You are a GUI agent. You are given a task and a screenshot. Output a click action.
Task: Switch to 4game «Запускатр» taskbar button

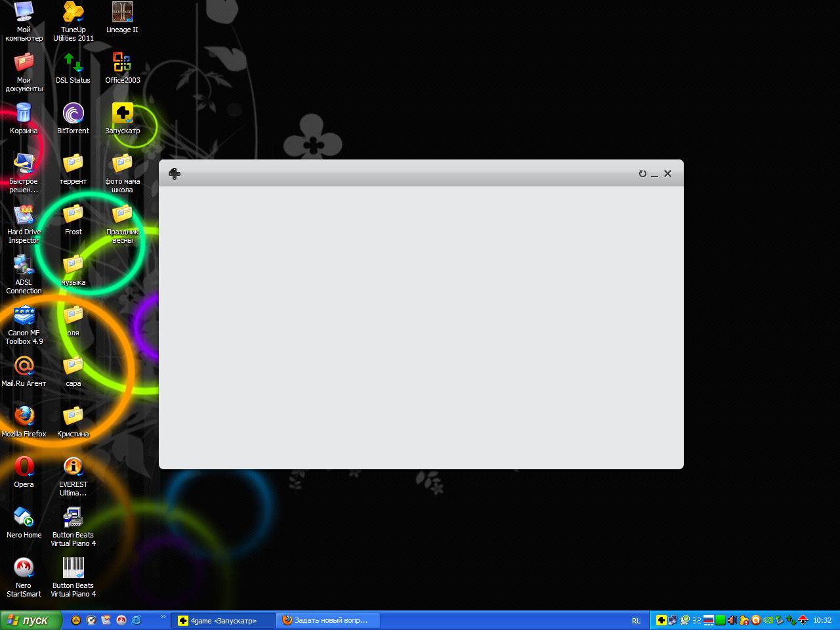[223, 620]
